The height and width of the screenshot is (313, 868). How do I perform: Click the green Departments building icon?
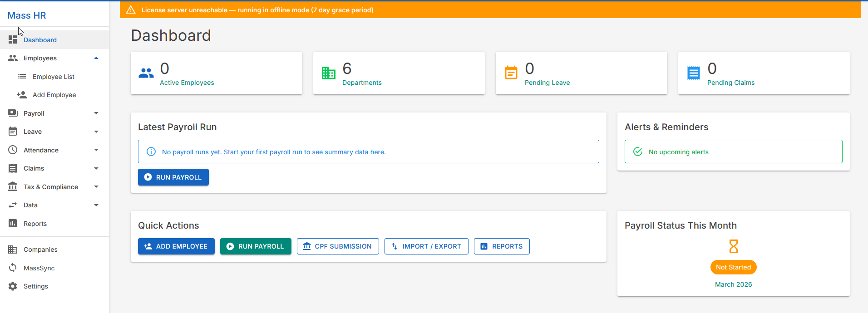pyautogui.click(x=329, y=73)
